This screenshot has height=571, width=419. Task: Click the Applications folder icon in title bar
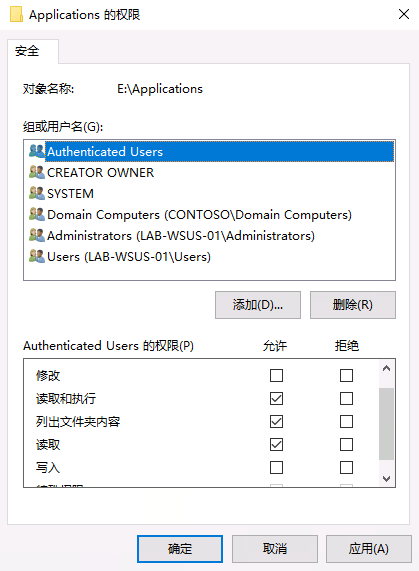pyautogui.click(x=16, y=15)
